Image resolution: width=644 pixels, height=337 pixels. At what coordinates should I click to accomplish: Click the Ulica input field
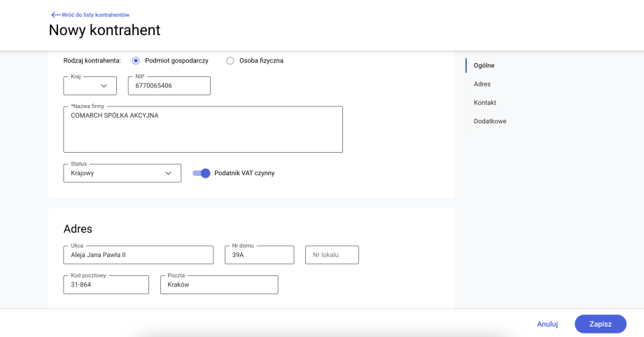pos(138,255)
